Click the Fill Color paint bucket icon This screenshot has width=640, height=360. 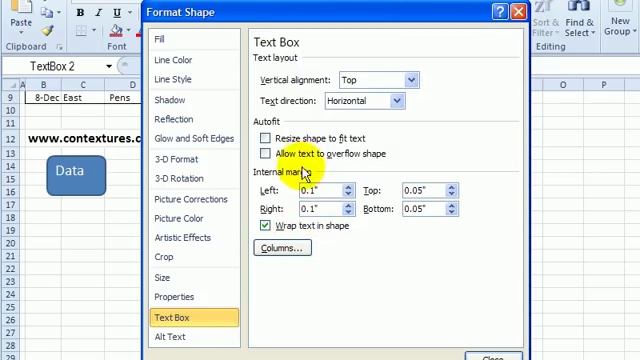(x=116, y=31)
